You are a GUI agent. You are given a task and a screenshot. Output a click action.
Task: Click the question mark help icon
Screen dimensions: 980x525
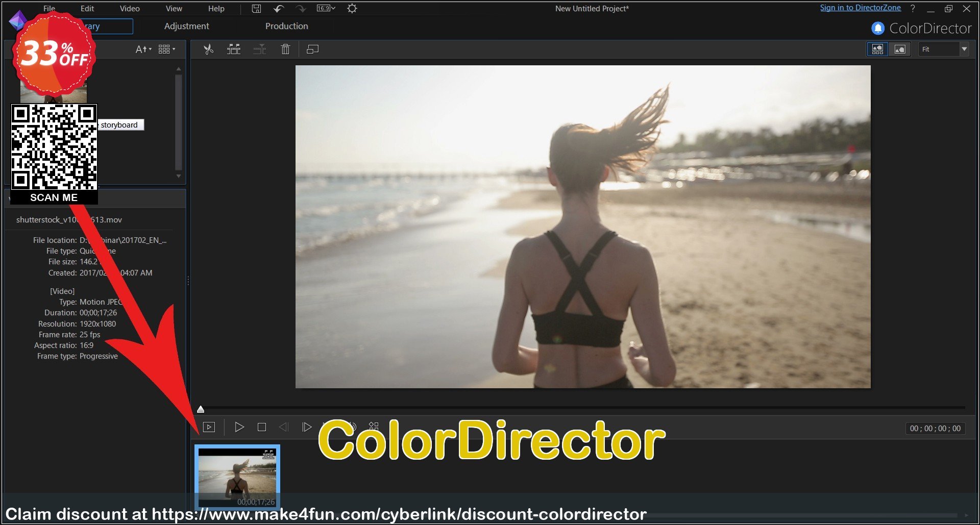point(913,8)
